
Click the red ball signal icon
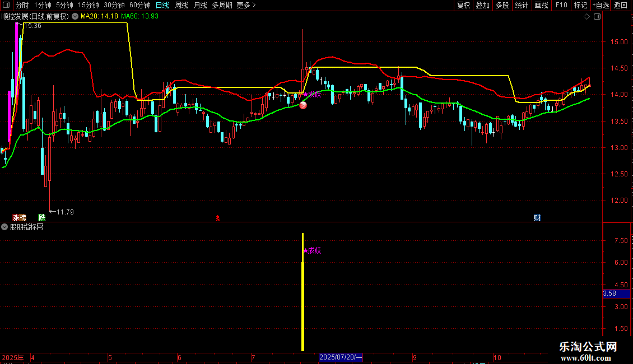tap(303, 105)
